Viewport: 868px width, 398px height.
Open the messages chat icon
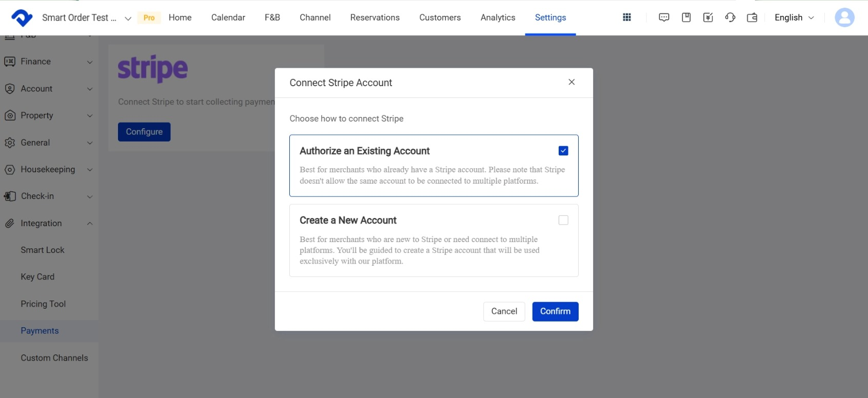[664, 17]
